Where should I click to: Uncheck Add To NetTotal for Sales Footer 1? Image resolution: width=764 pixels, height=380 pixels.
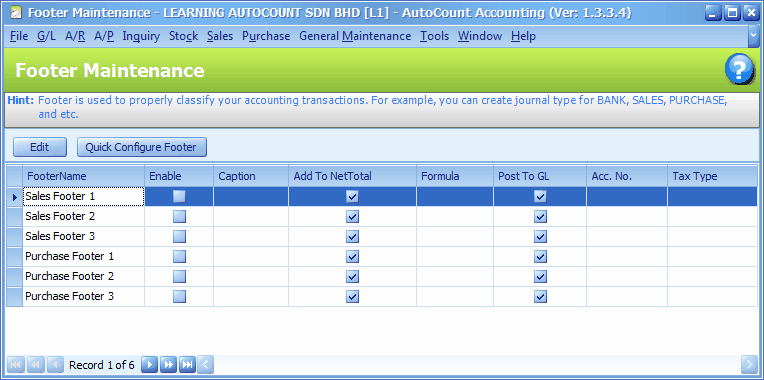click(x=352, y=196)
